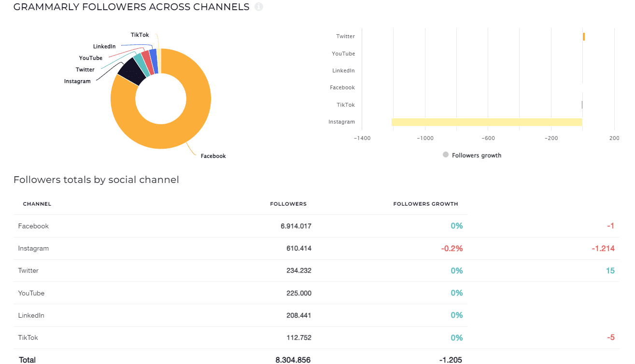The image size is (635, 364).
Task: Sort table by Channel column header
Action: [x=37, y=204]
